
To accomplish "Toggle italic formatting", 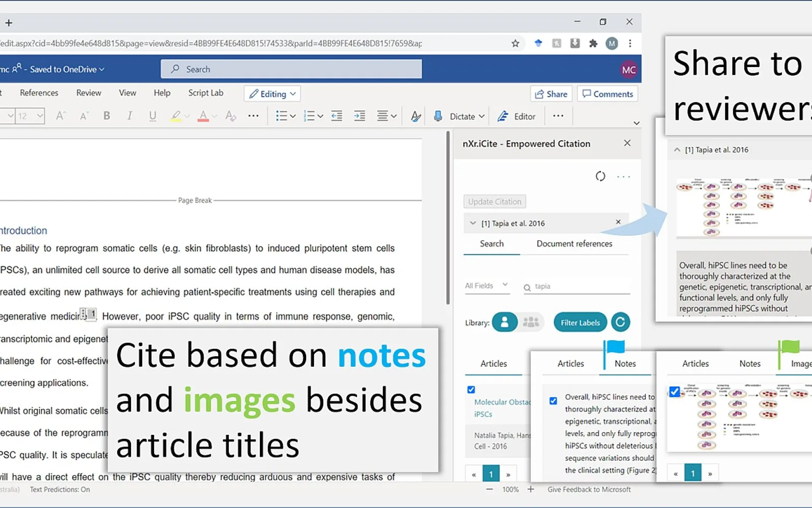I will tap(129, 116).
